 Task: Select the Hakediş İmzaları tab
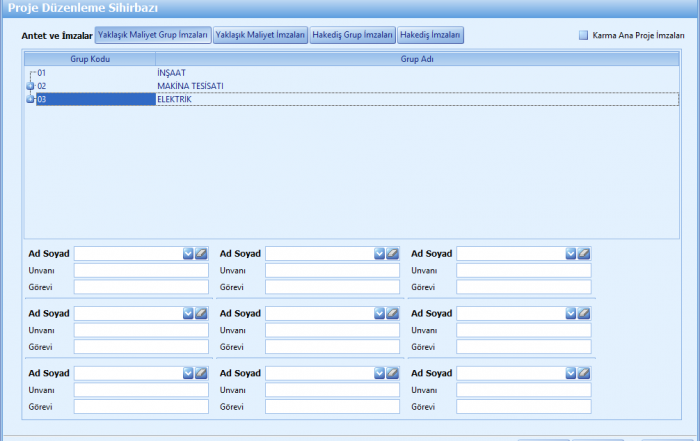coord(430,35)
